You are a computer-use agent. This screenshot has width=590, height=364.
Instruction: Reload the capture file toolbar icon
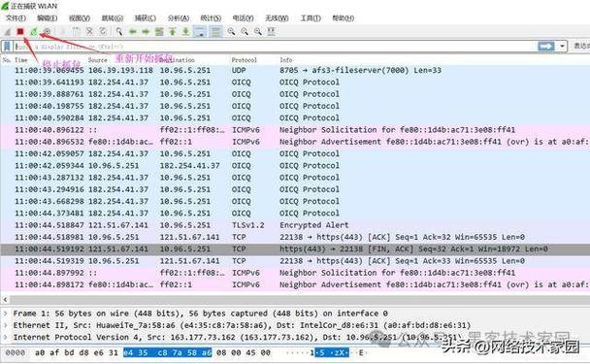pyautogui.click(x=102, y=32)
